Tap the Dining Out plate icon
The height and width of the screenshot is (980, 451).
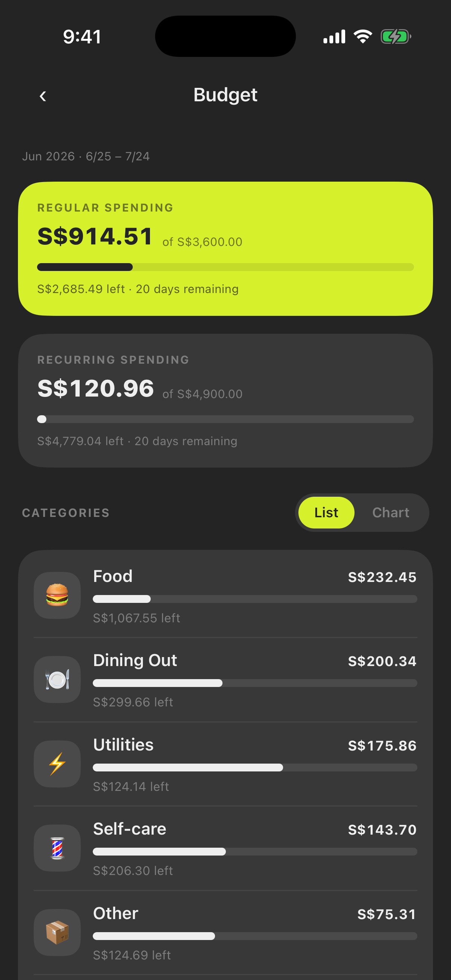coord(57,679)
